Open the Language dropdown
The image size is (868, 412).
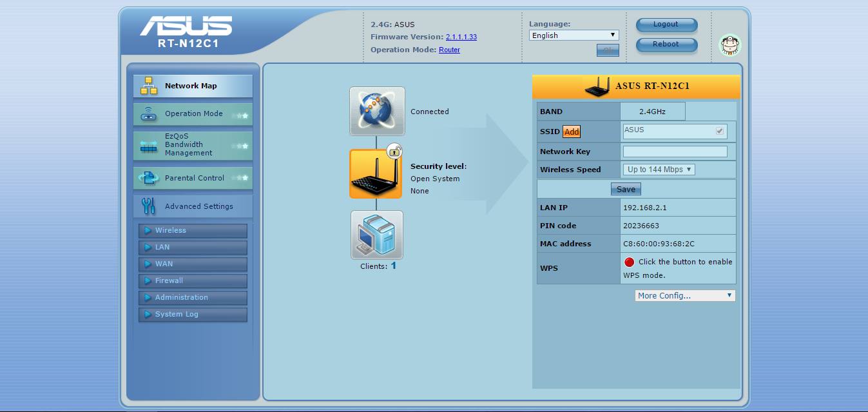click(574, 35)
